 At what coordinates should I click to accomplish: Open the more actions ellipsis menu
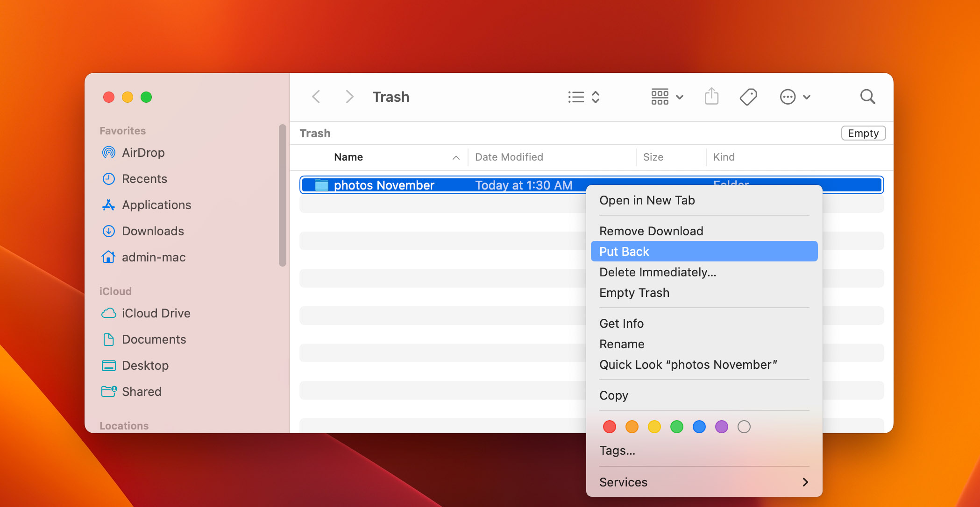tap(795, 97)
